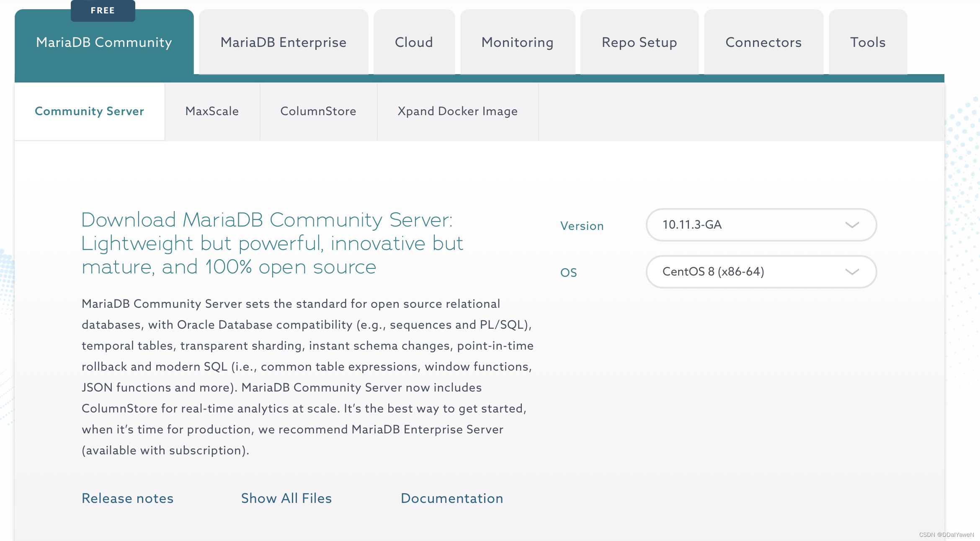
Task: Open the Release notes link
Action: pos(127,498)
